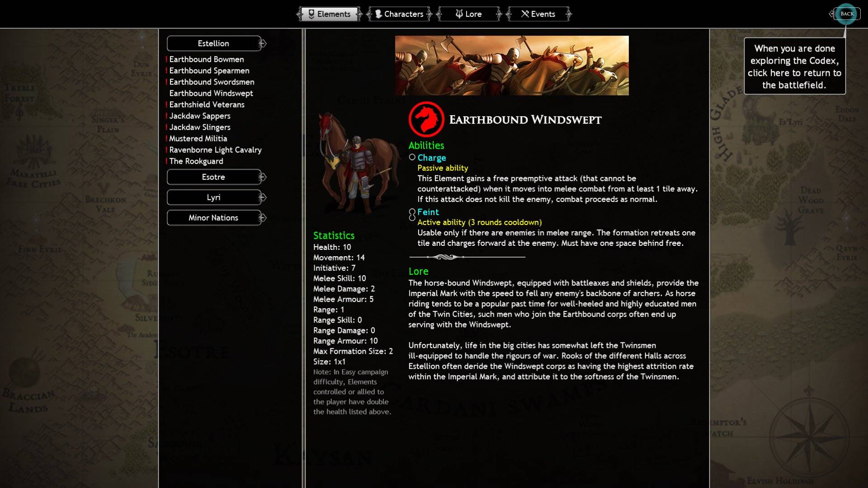Image resolution: width=868 pixels, height=488 pixels.
Task: View the Jackdaw Sappers entry
Action: tap(200, 116)
